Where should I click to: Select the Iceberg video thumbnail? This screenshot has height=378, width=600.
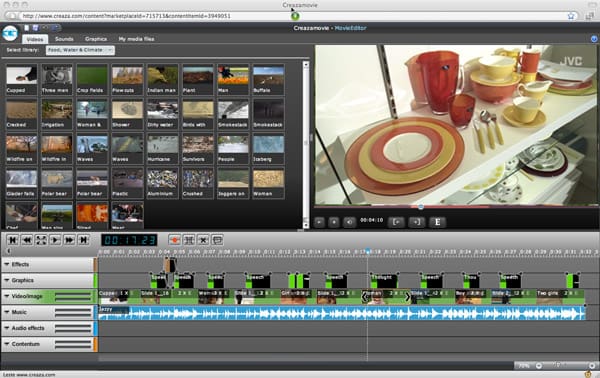coord(268,148)
